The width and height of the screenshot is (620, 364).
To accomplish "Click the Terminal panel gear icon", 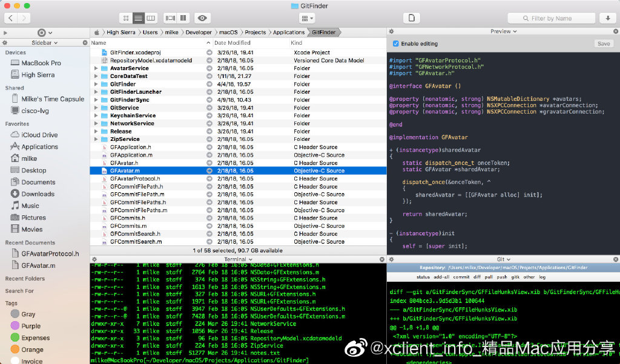I will coord(94,259).
